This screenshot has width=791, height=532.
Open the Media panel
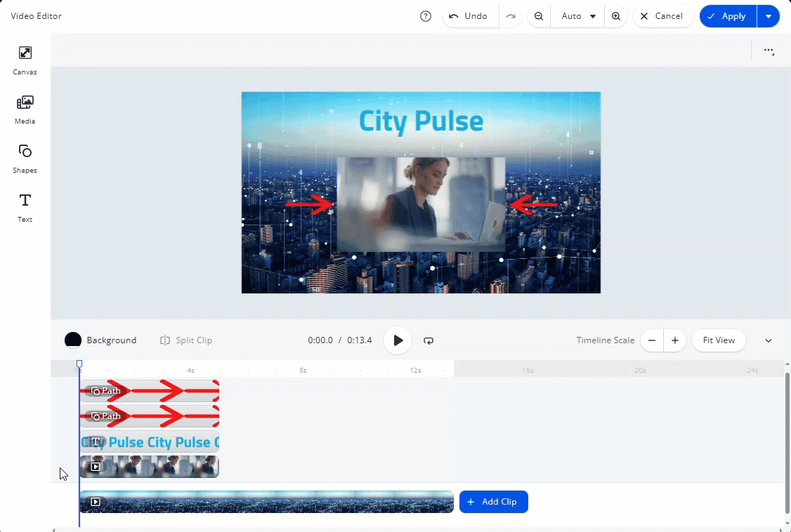25,109
